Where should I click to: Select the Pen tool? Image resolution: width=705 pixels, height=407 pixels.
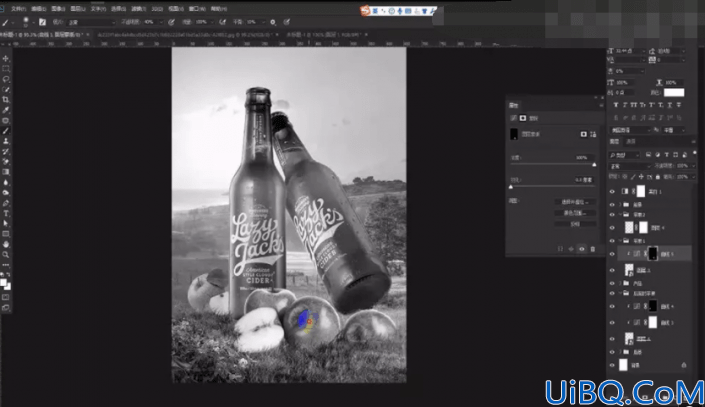[6, 203]
